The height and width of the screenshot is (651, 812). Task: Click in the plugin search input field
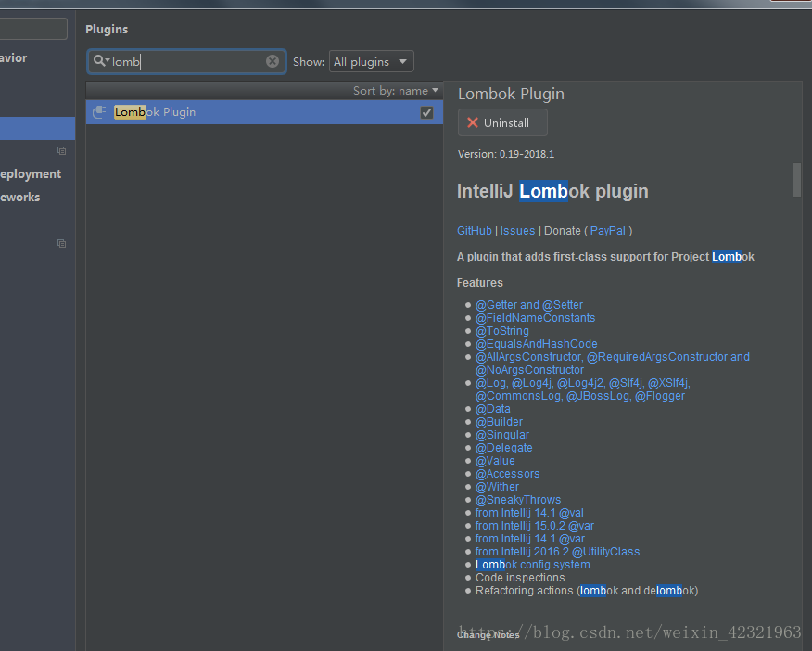(x=186, y=61)
